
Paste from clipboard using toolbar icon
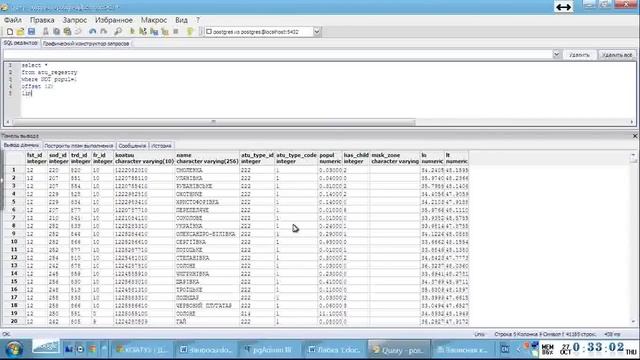pyautogui.click(x=67, y=31)
